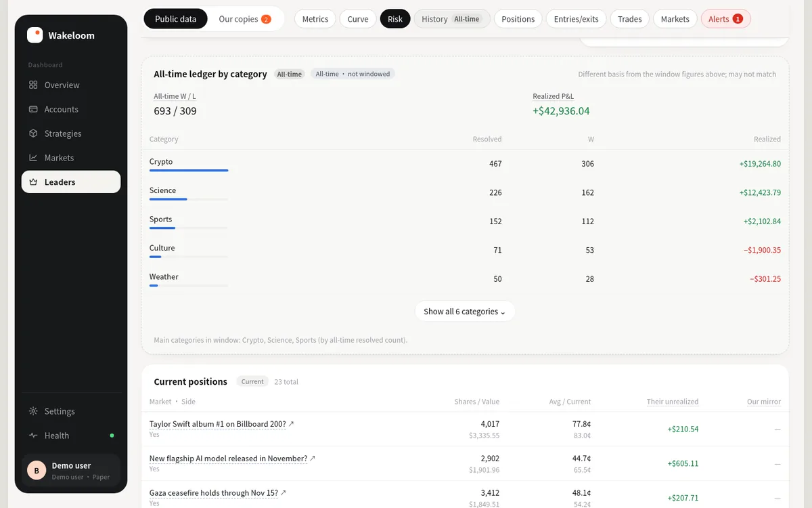The height and width of the screenshot is (508, 812).
Task: Switch to Public data view
Action: pos(176,19)
